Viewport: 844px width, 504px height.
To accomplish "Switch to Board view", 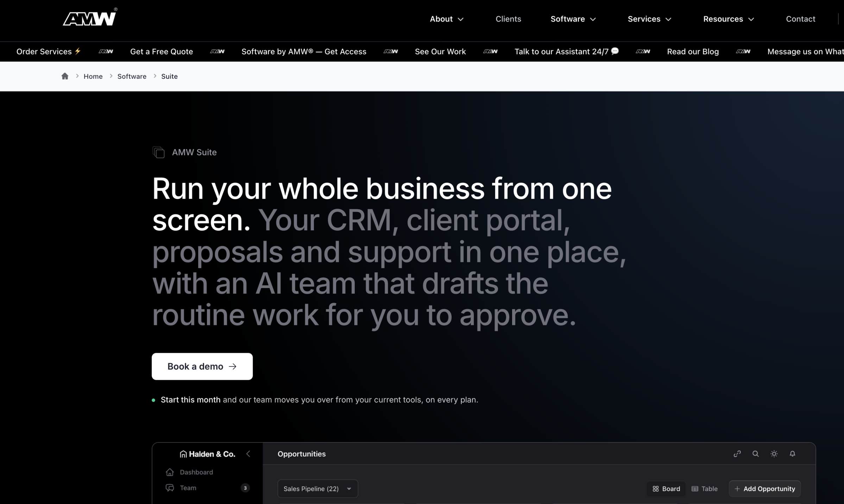I will (x=666, y=489).
